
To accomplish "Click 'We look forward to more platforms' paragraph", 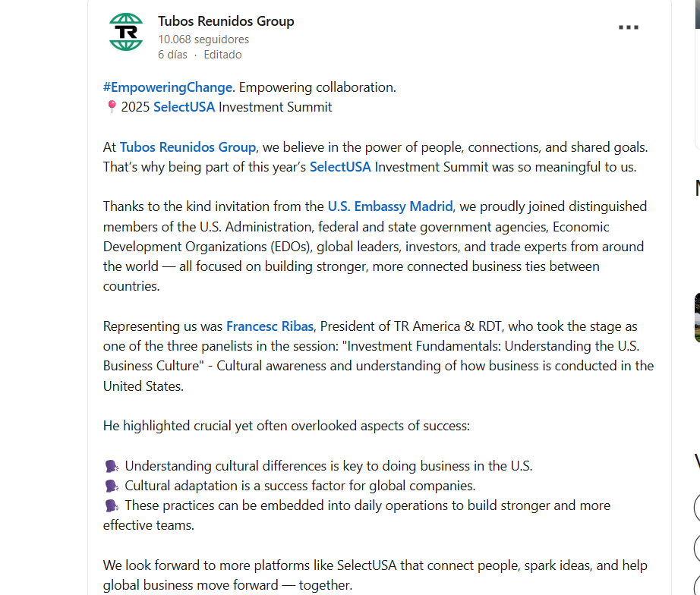I will point(375,575).
